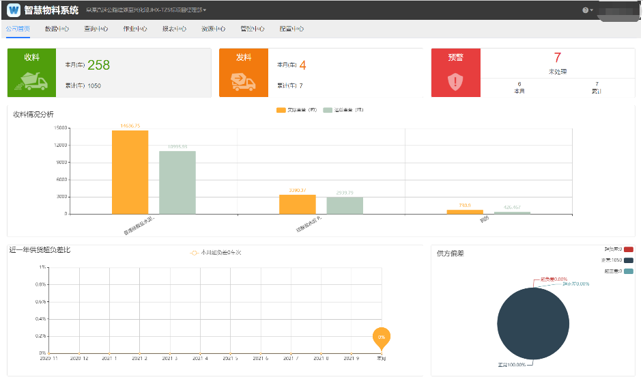This screenshot has height=384, width=643.
Task: Toggle the line chart legend circle marker
Action: tap(194, 253)
